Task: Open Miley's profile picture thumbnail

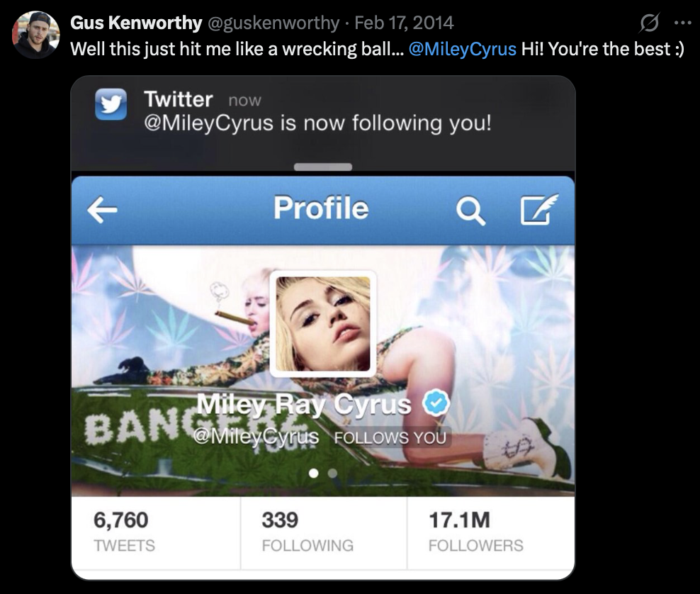Action: [x=323, y=324]
